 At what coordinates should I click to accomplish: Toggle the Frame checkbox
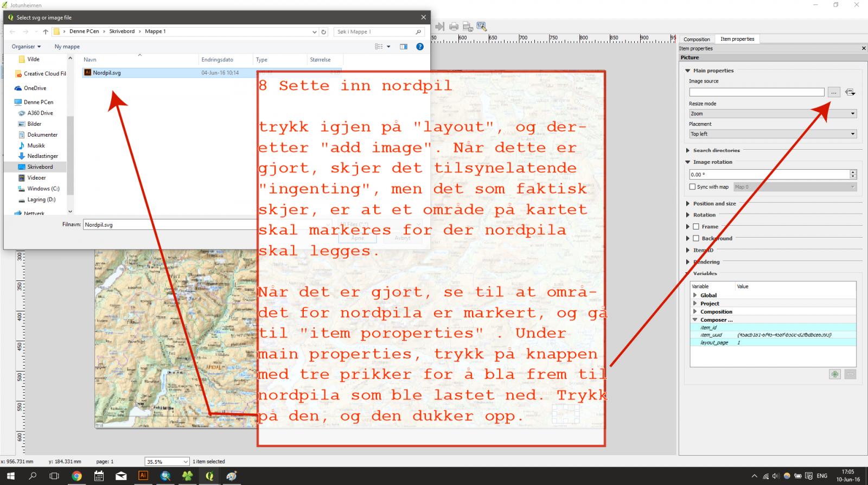696,227
